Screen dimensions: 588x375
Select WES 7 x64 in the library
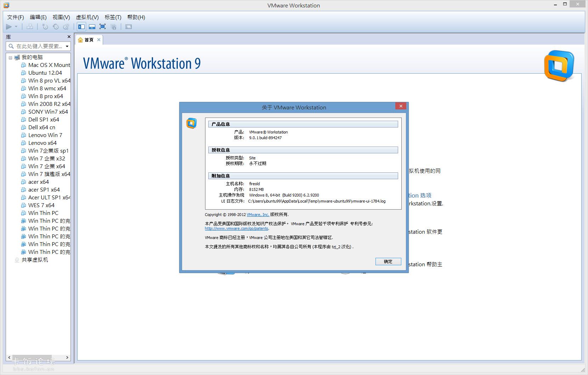pos(41,205)
